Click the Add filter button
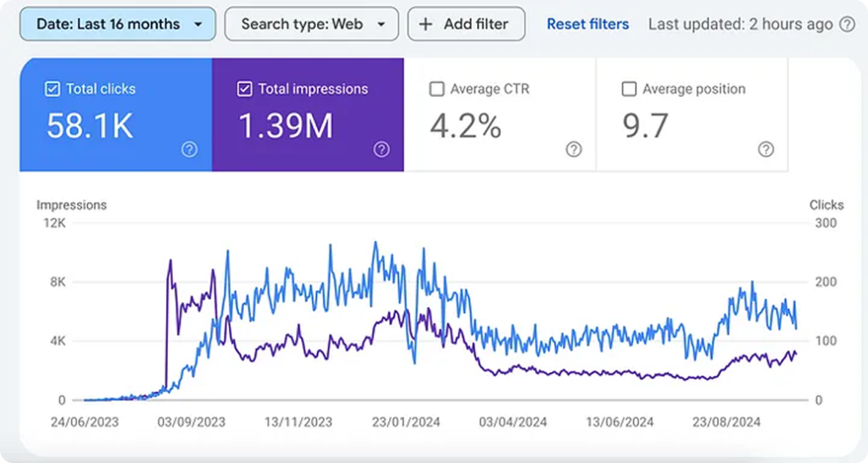The image size is (868, 463). click(x=466, y=24)
